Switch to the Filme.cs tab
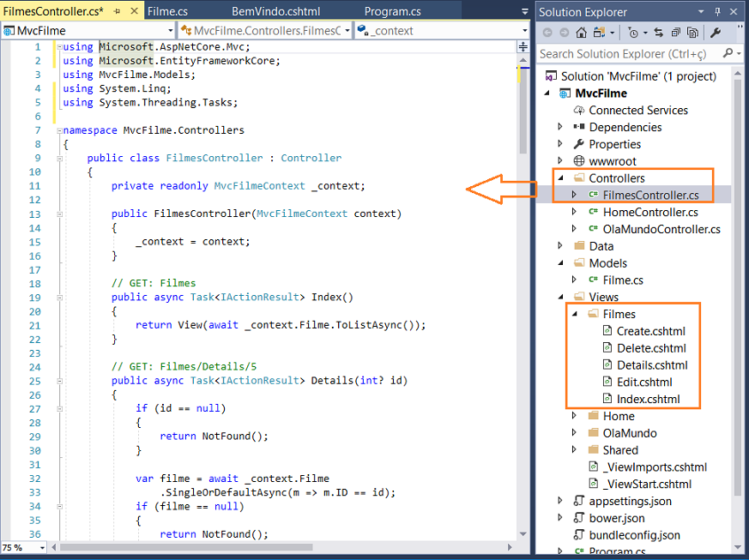This screenshot has width=749, height=560. [x=167, y=12]
